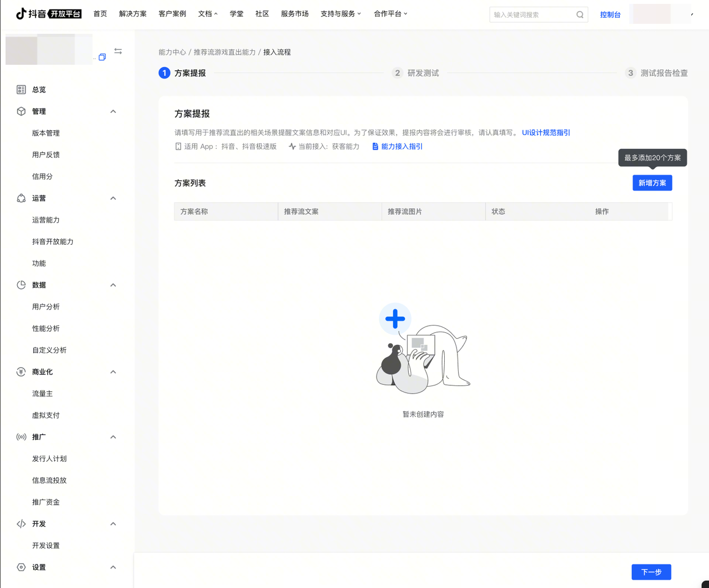Go to 解决方案 in top navigation
The image size is (709, 588).
[133, 14]
